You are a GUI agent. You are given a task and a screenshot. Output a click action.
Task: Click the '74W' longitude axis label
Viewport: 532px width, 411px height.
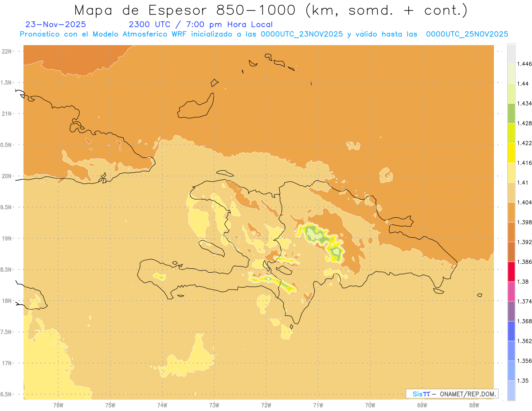click(162, 405)
